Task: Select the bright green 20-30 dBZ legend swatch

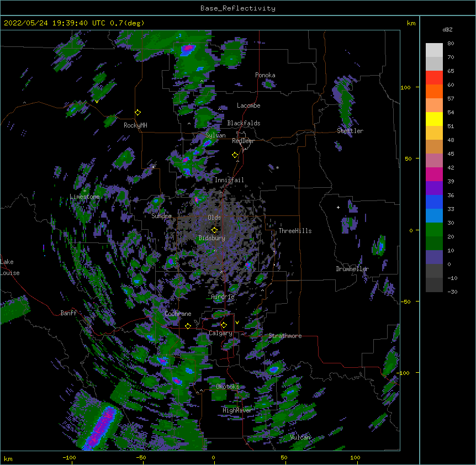Action: 434,230
